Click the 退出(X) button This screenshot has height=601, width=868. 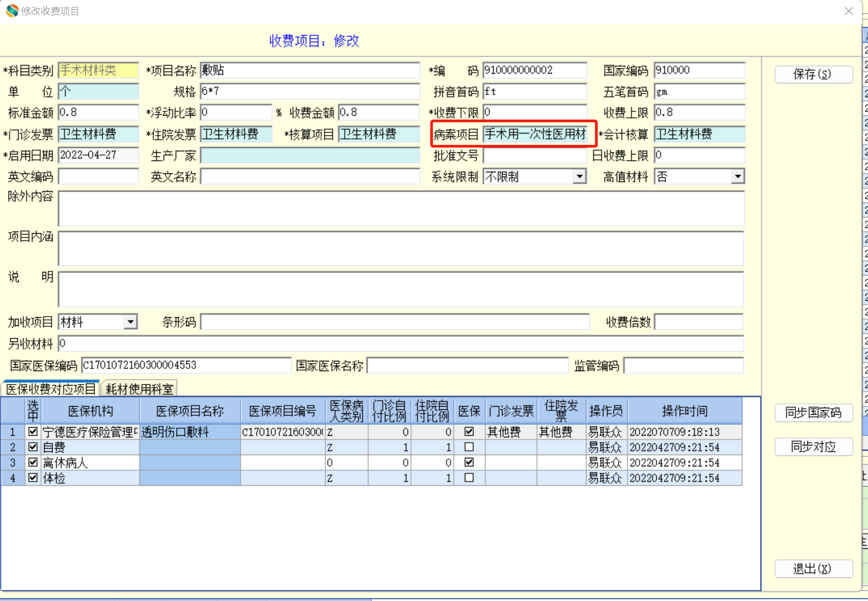(x=813, y=569)
